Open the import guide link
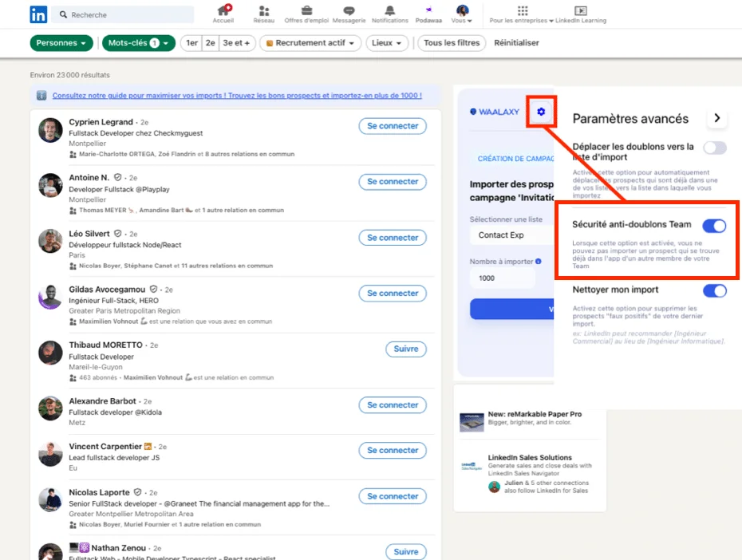Screen dimensions: 742x560 pos(237,96)
